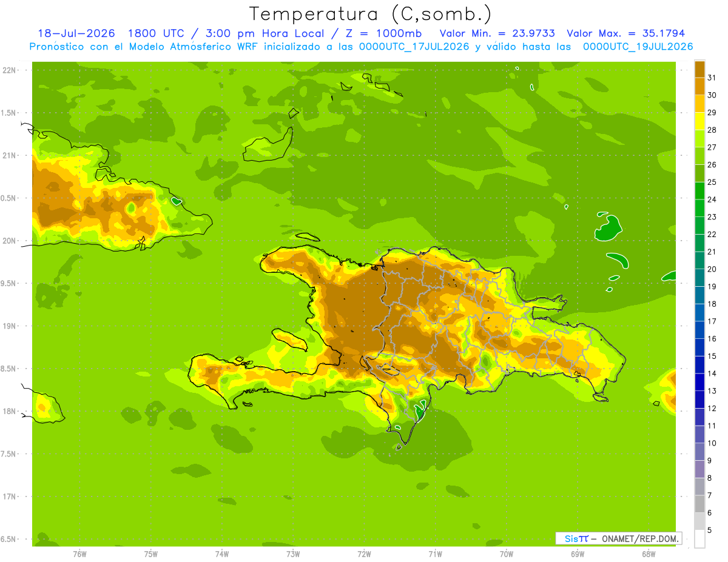Image resolution: width=728 pixels, height=562 pixels.
Task: Click the "69W" longitude axis label
Action: (x=578, y=554)
